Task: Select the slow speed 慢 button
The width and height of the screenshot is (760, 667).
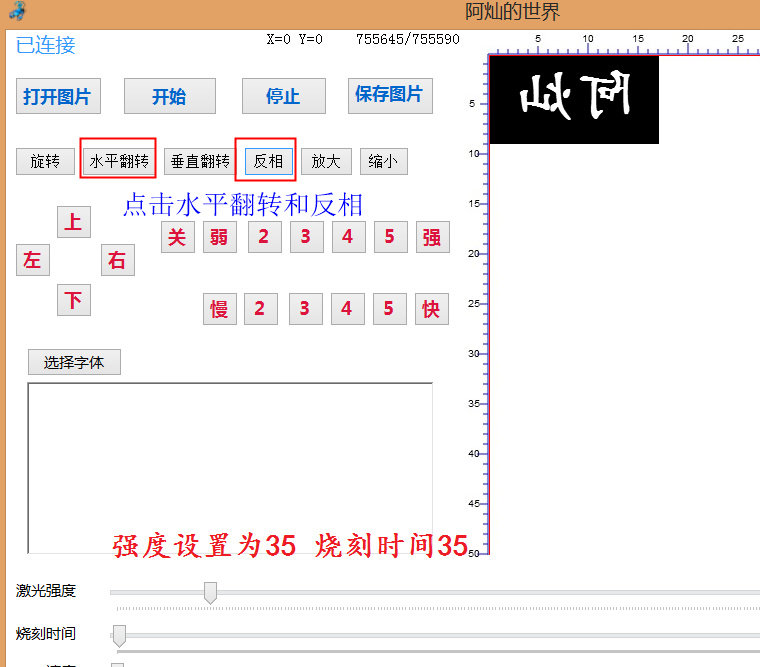Action: [219, 308]
